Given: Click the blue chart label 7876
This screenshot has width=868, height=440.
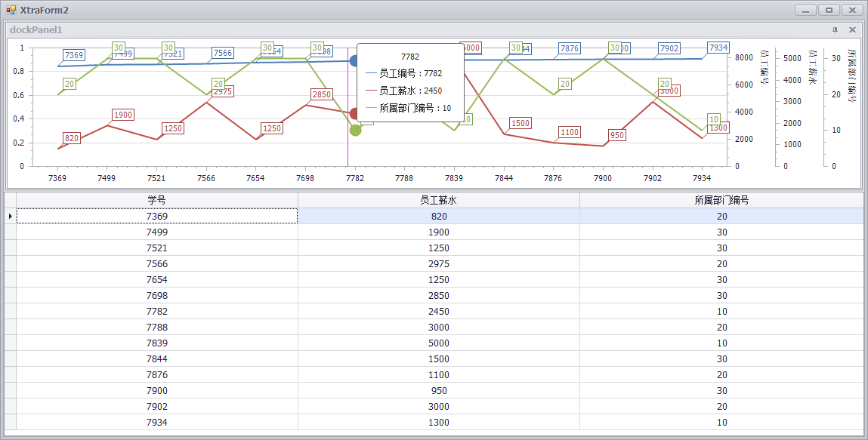Looking at the screenshot, I should click(x=570, y=48).
